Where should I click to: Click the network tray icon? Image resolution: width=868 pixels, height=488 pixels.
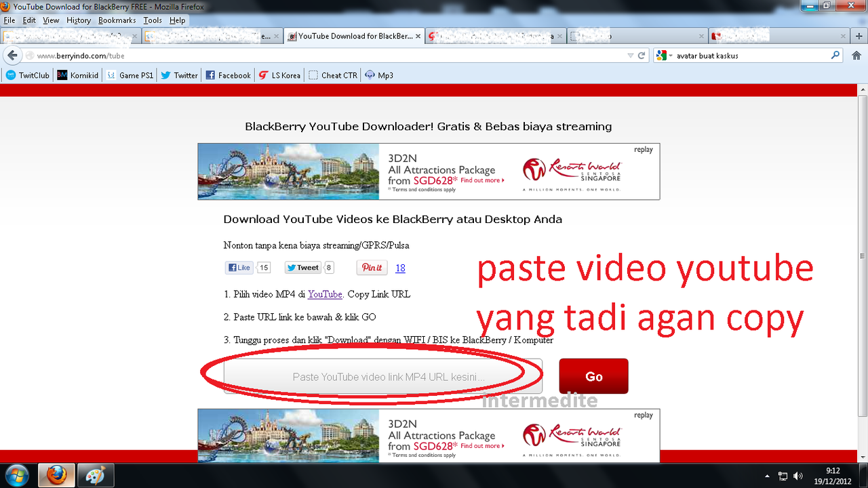(x=783, y=476)
